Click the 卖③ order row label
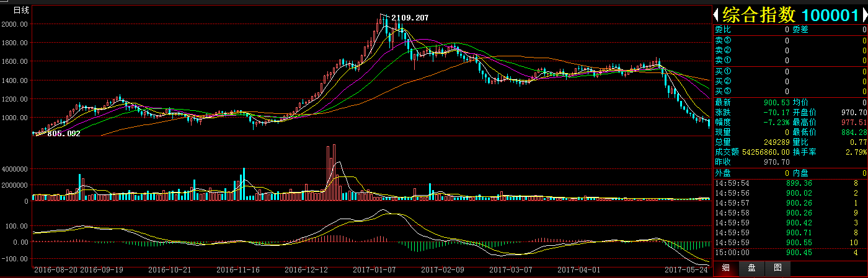This screenshot has width=868, height=278. (x=723, y=40)
